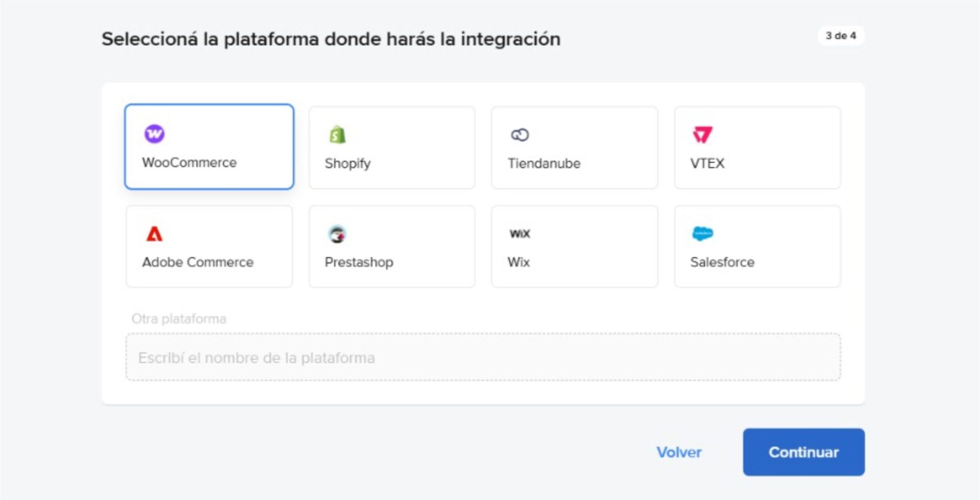Pick the Prestashop platform label

359,262
